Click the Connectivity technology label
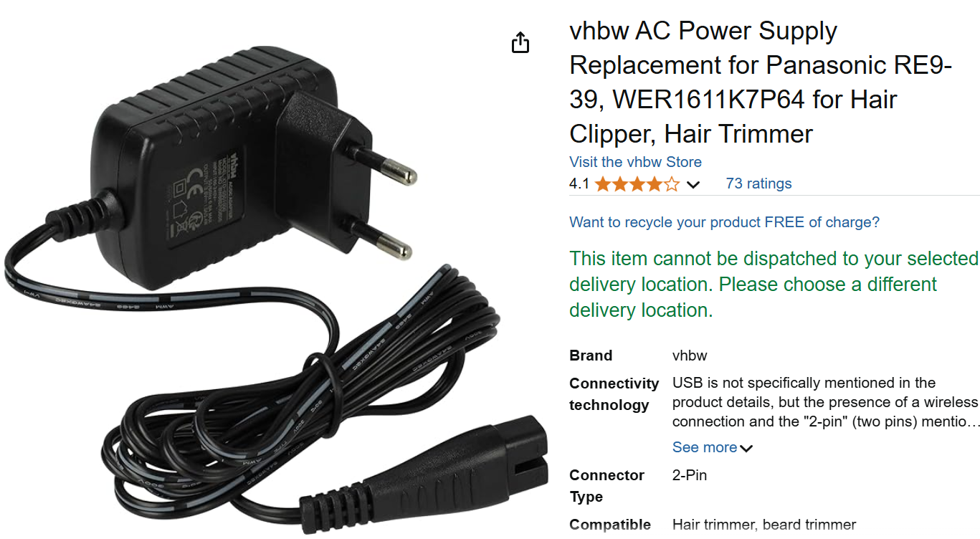The image size is (980, 539). pos(614,394)
